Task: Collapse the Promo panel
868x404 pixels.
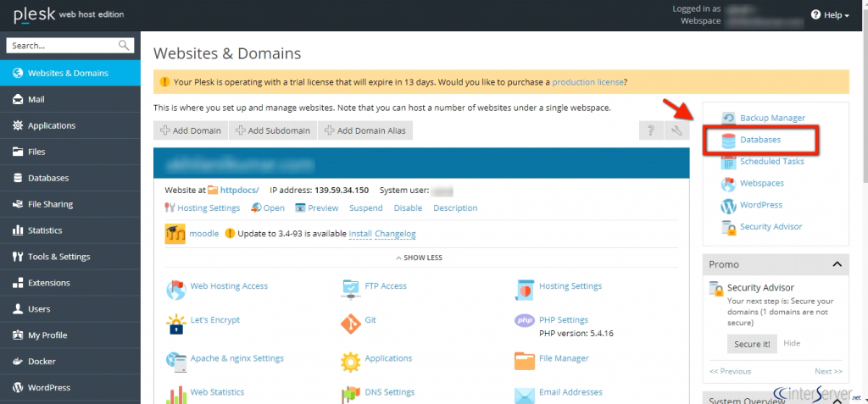Action: click(837, 264)
